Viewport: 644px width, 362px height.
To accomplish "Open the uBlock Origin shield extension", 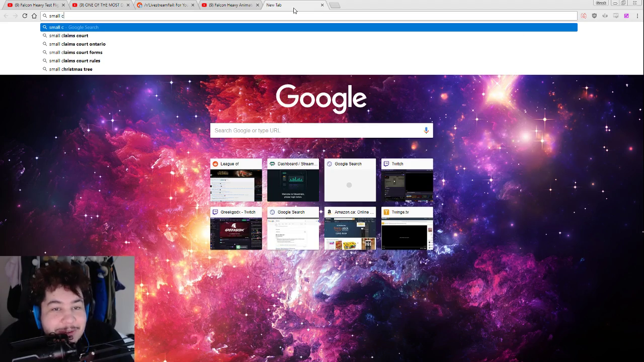I will click(x=594, y=16).
